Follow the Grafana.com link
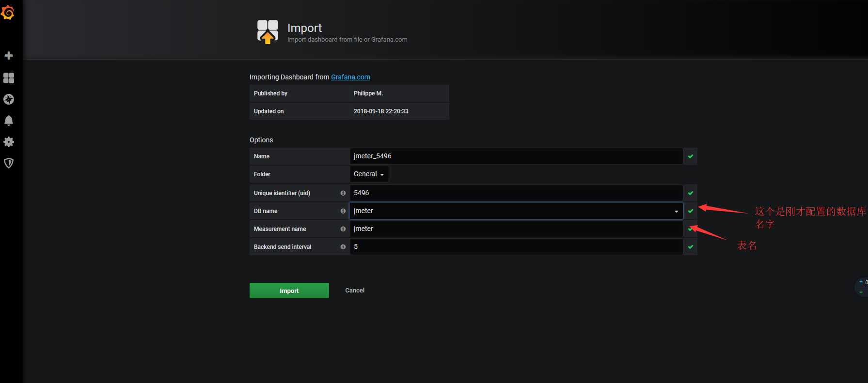Screen dimensions: 868x383 tap(350, 77)
